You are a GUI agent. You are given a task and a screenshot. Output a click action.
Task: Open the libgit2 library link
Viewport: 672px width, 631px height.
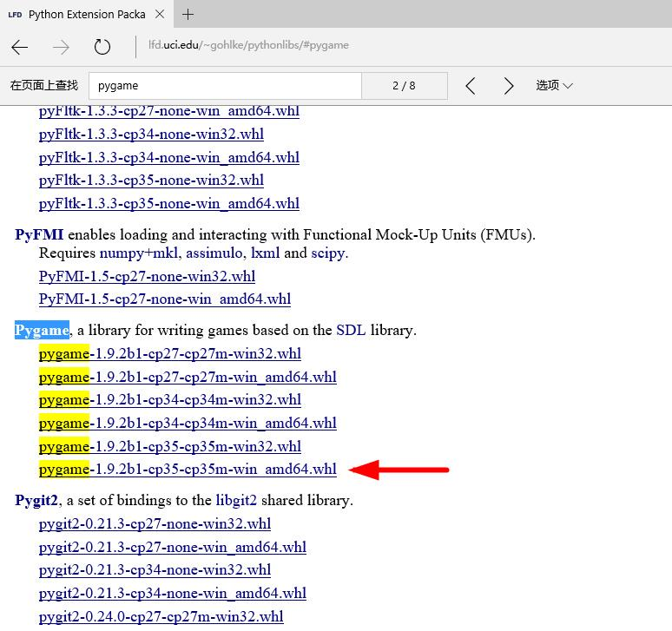pos(236,500)
